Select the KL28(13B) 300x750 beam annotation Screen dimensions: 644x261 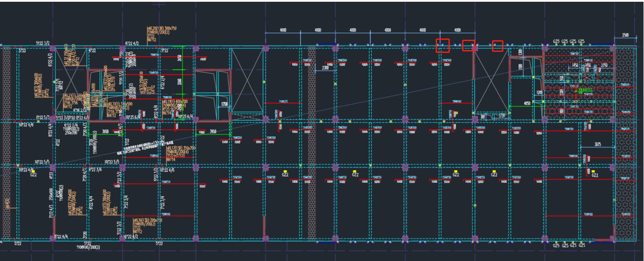click(162, 28)
